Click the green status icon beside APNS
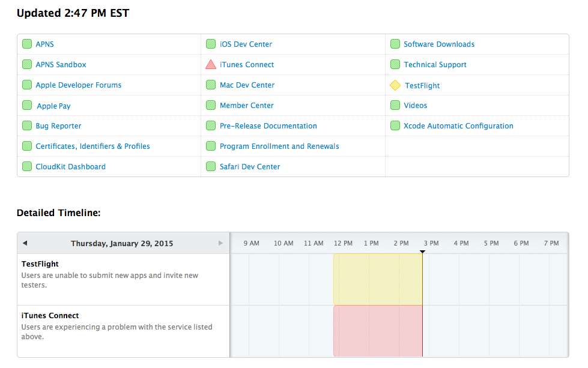 (x=27, y=44)
